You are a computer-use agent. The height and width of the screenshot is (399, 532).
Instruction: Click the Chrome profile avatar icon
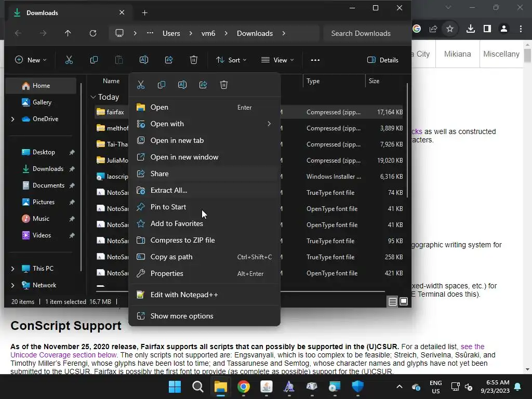tap(504, 29)
